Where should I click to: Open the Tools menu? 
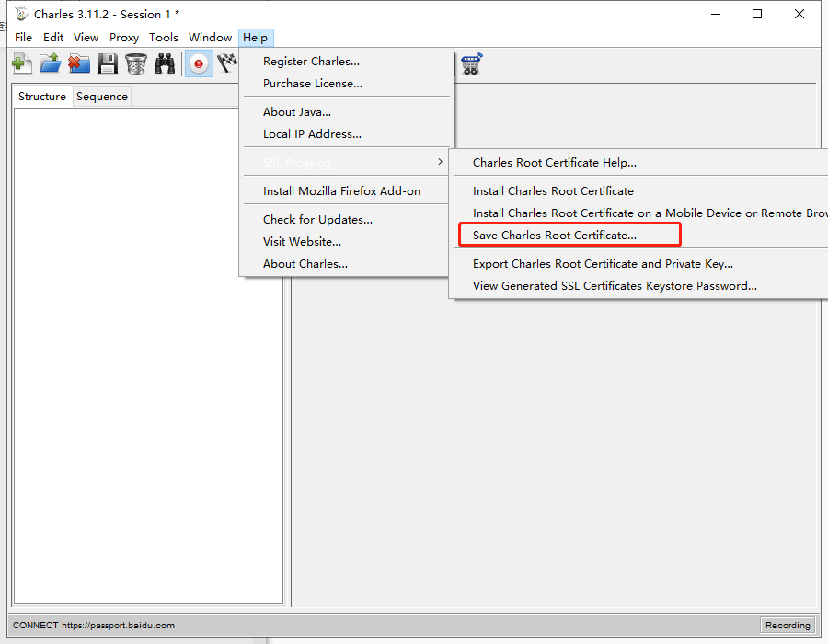pyautogui.click(x=164, y=38)
